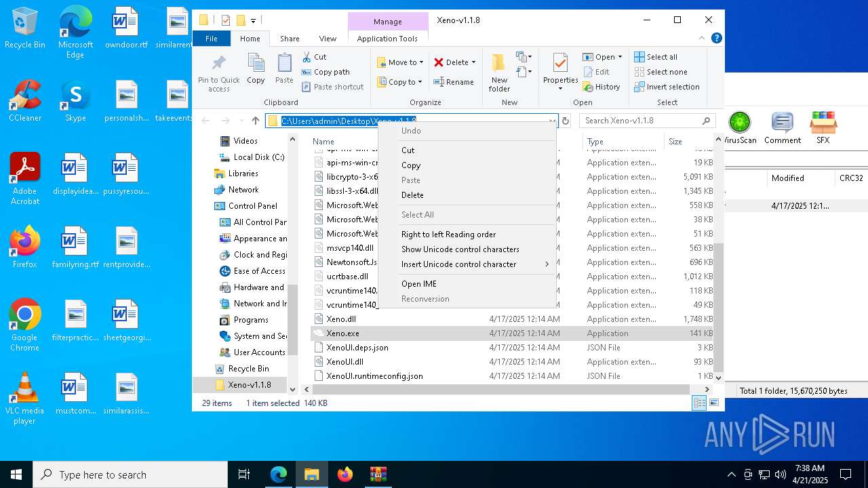
Task: Choose Open IME from the context menu
Action: point(467,284)
